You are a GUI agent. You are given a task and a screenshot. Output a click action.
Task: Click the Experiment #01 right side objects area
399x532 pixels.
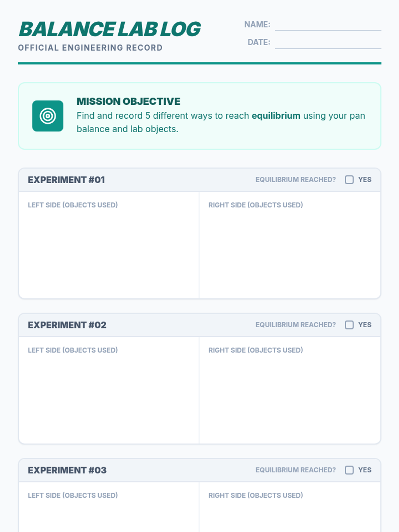(290, 245)
